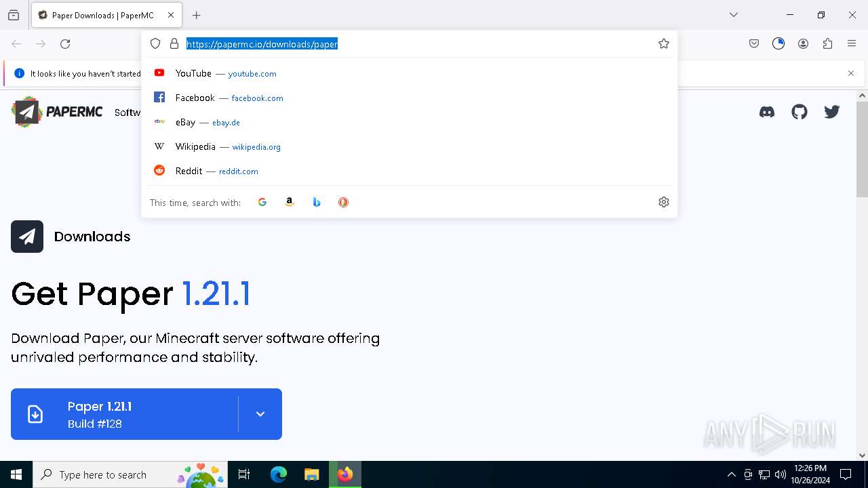Viewport: 868px width, 488px height.
Task: Open the notification center
Action: pos(846,474)
